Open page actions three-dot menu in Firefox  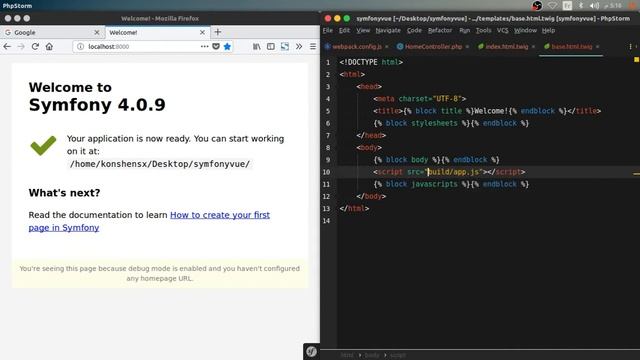(204, 47)
